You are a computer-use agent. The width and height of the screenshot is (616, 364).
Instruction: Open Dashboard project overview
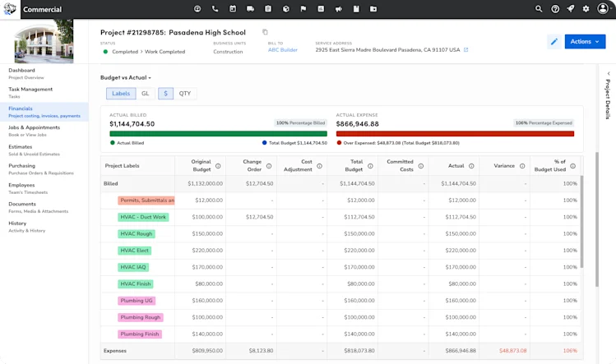(x=44, y=73)
